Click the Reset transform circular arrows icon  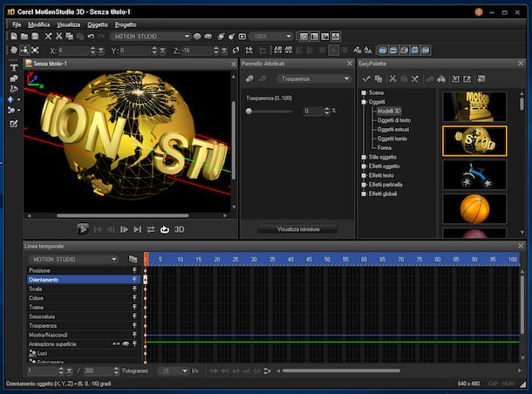[x=235, y=51]
